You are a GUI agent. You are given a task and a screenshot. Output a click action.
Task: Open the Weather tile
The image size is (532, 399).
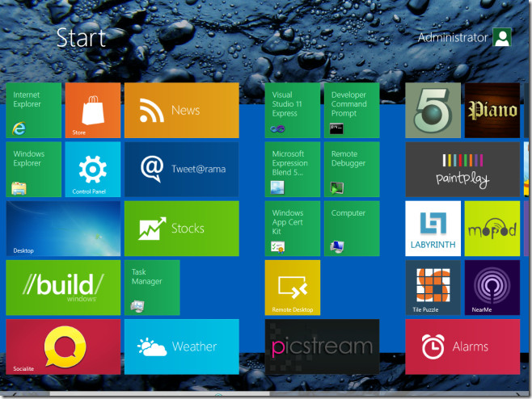[x=182, y=346]
